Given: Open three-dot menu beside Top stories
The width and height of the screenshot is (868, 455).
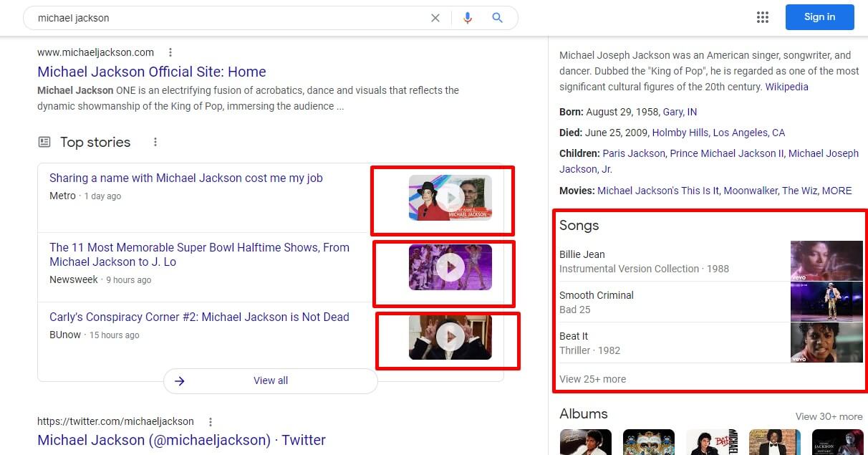Looking at the screenshot, I should [155, 142].
